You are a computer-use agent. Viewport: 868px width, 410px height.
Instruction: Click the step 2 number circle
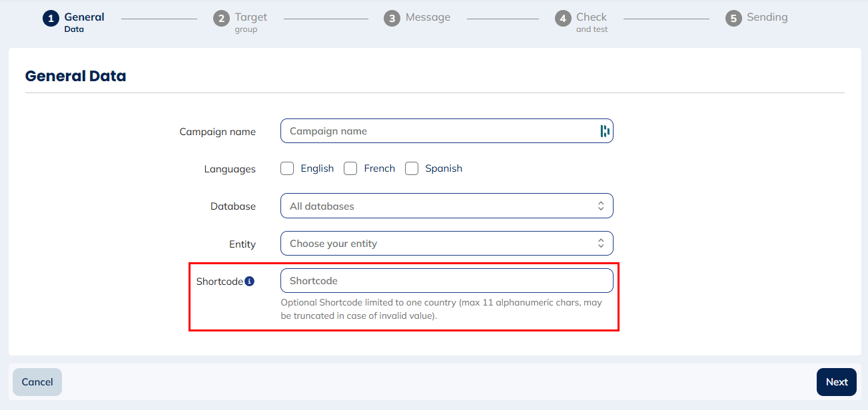(x=221, y=19)
